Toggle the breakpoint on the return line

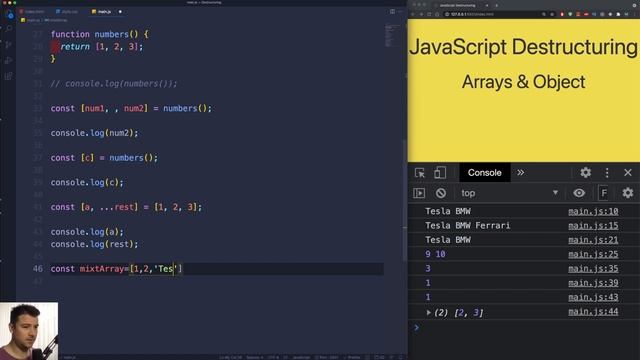[x=55, y=47]
